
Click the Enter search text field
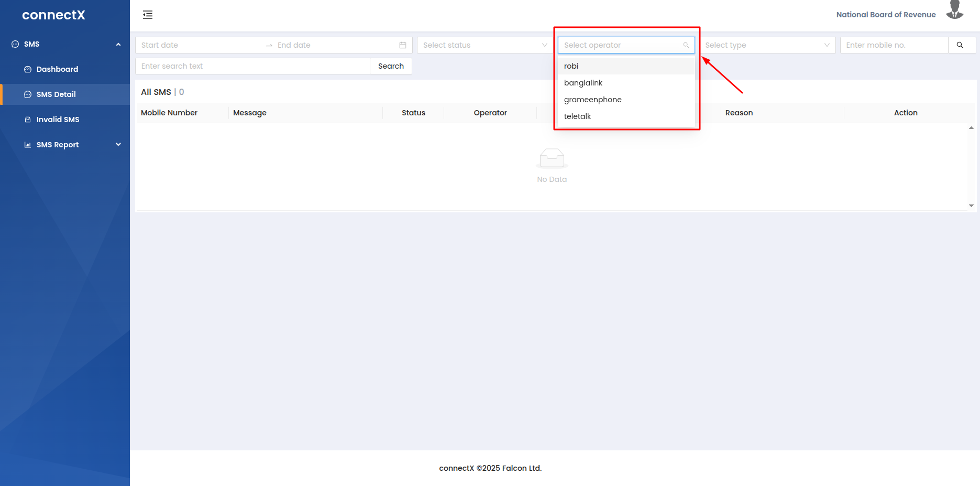[252, 66]
